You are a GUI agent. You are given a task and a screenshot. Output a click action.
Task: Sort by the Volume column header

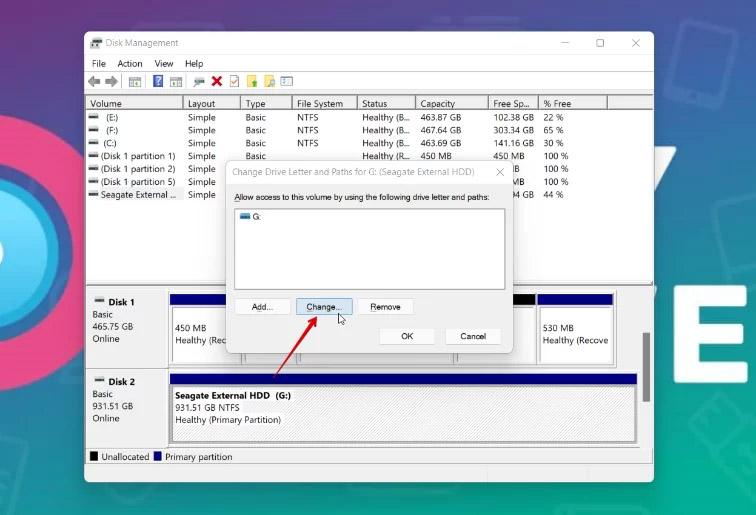135,103
